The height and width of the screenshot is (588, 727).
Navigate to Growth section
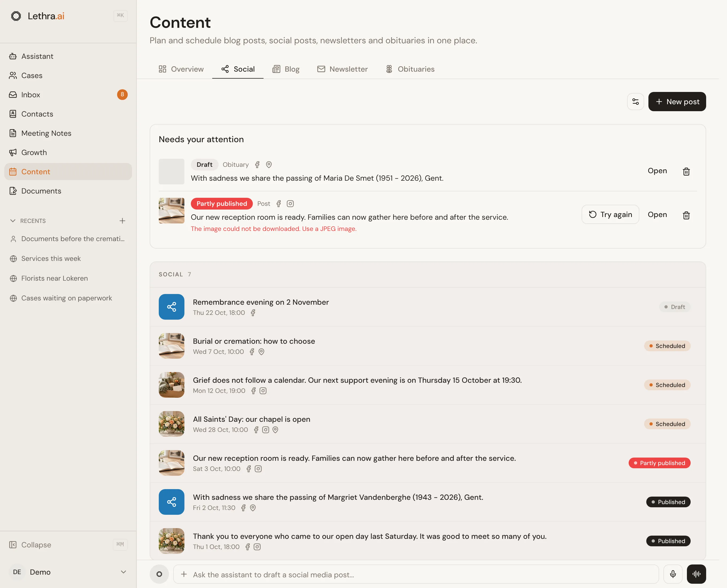pyautogui.click(x=68, y=152)
